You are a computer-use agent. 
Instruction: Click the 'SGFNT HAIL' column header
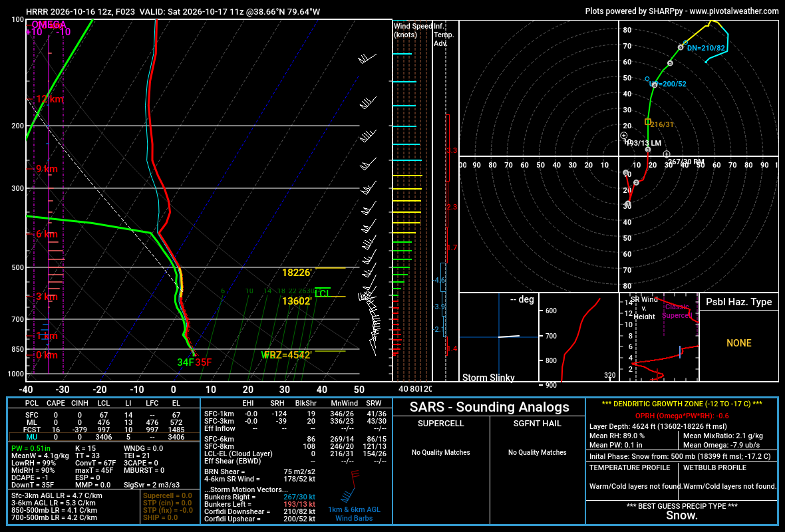[x=537, y=424]
